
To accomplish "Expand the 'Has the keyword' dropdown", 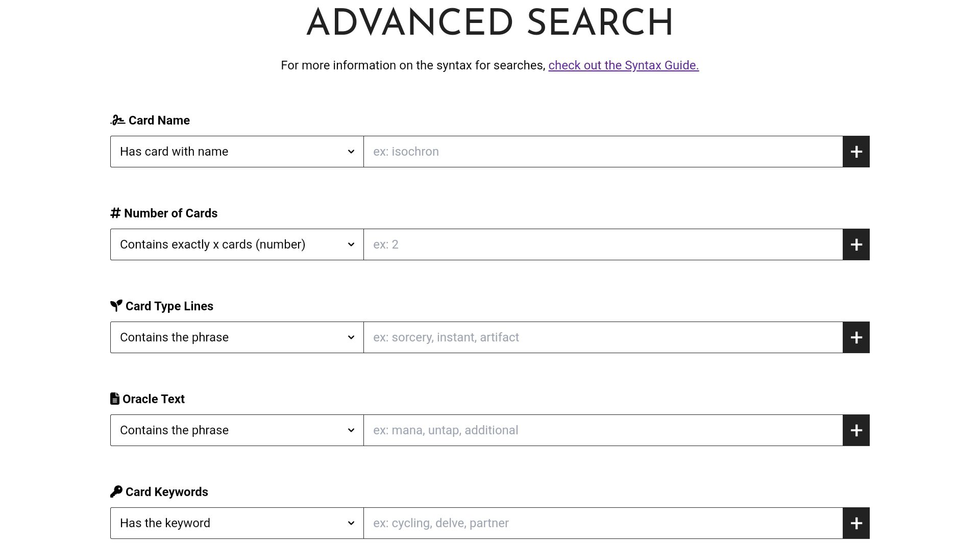I will click(237, 523).
